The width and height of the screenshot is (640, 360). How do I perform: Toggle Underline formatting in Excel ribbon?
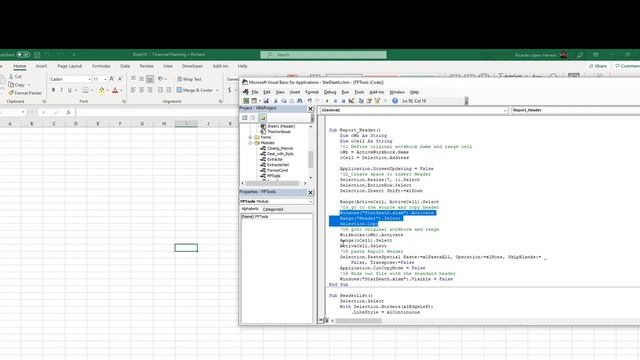[69, 90]
